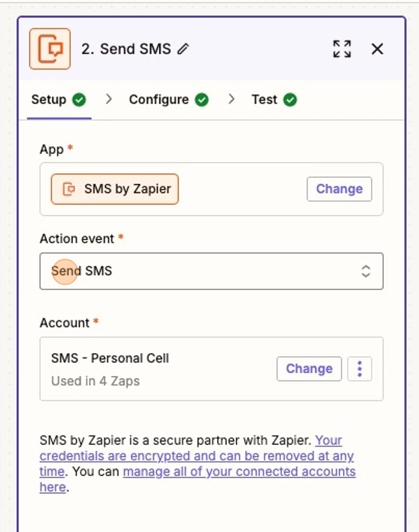The height and width of the screenshot is (532, 419).
Task: Select the SMS - Personal Cell account card
Action: pos(143,369)
